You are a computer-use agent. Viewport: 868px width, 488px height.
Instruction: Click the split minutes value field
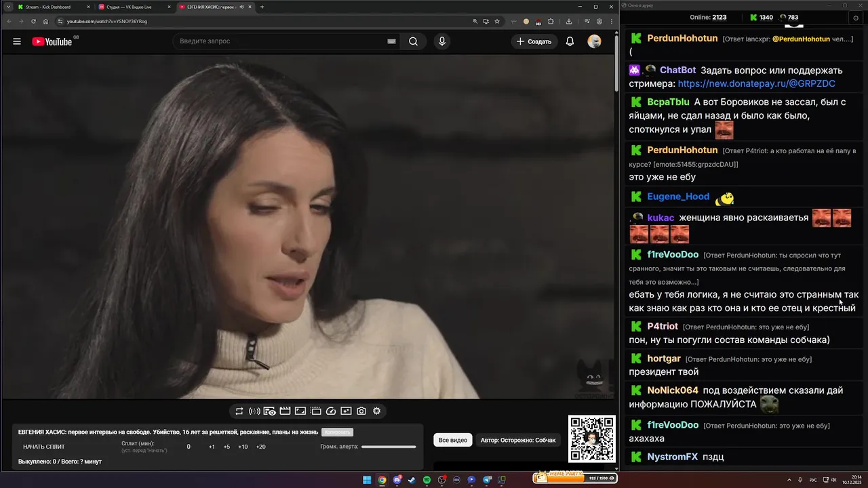(x=189, y=447)
